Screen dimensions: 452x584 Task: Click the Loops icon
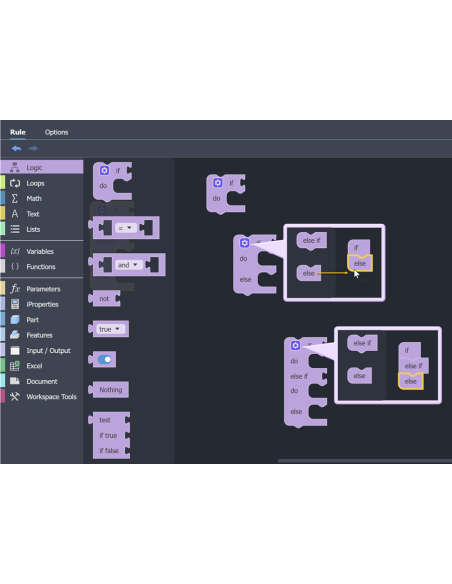[15, 183]
